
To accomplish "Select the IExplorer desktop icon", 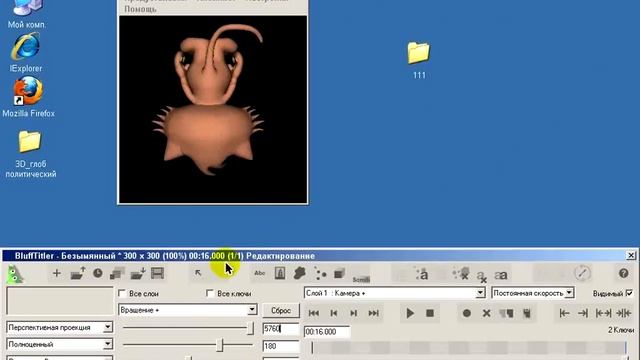I will click(x=26, y=53).
